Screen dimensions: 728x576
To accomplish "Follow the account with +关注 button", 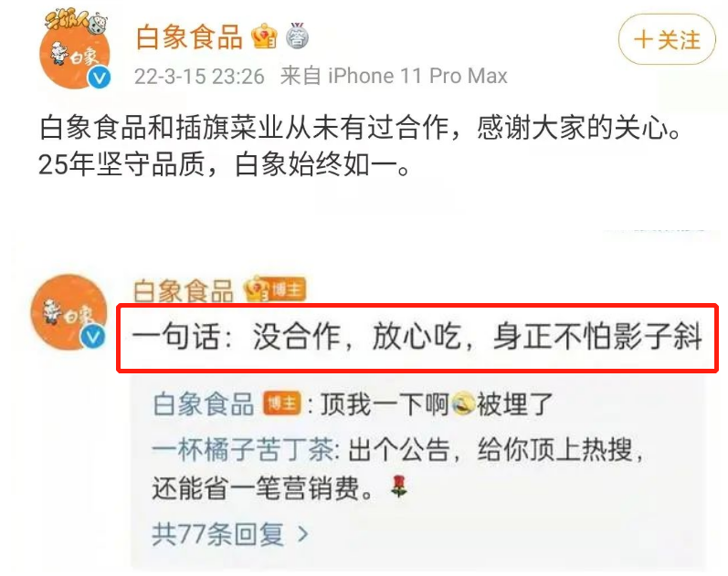I will pos(667,39).
